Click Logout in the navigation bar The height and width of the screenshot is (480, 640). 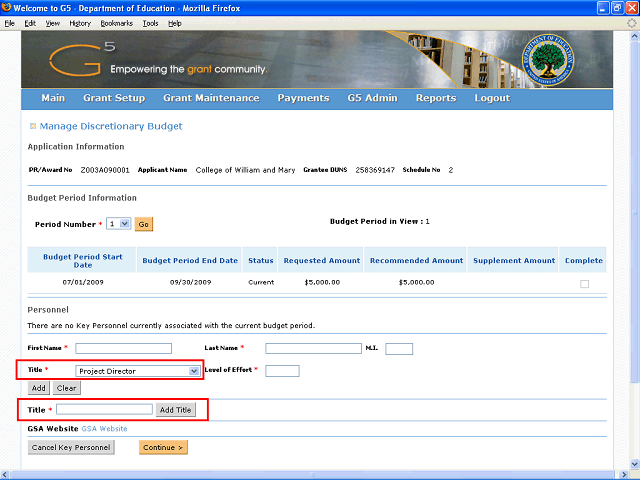(x=492, y=98)
